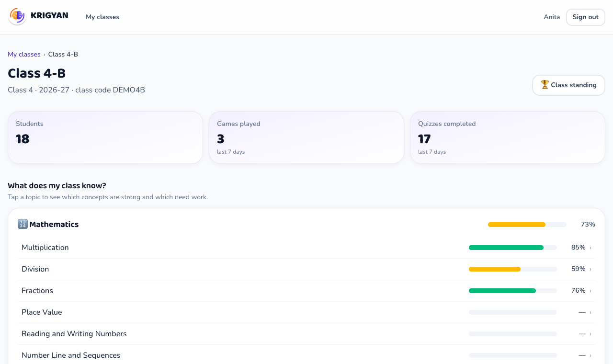Viewport: 613px width, 364px height.
Task: Click the Krigyan logo icon
Action: [x=17, y=17]
